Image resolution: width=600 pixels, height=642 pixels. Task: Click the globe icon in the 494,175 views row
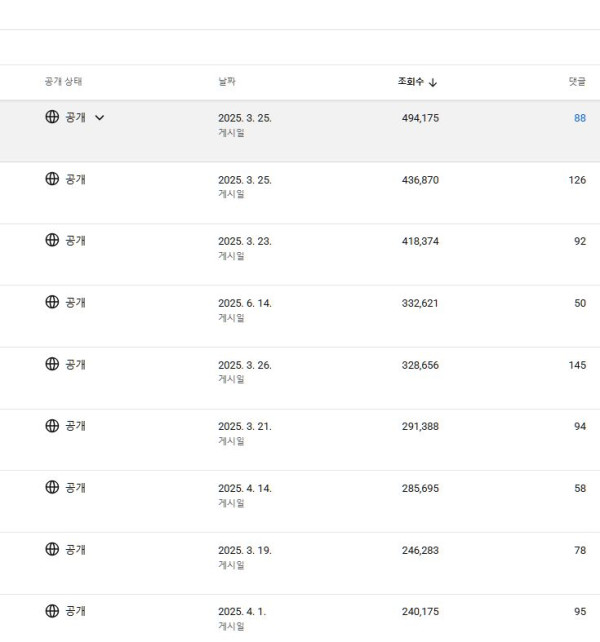(x=52, y=117)
